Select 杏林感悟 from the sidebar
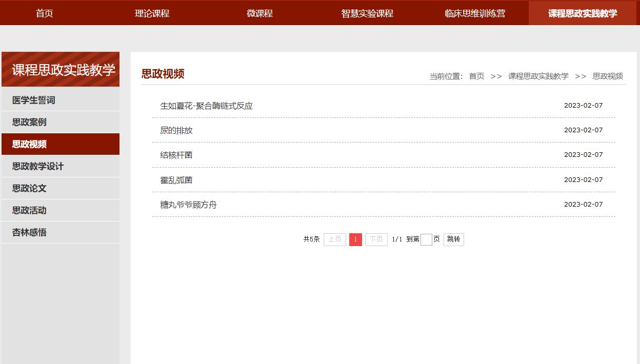This screenshot has width=640, height=364. click(x=30, y=232)
